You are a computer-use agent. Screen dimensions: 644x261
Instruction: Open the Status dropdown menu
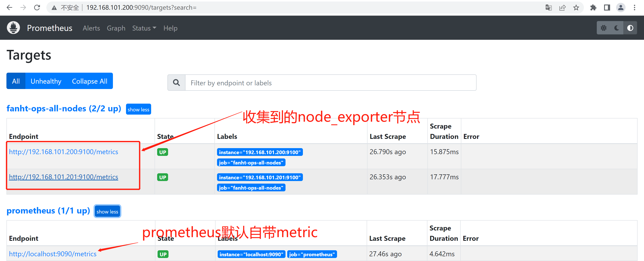[x=144, y=28]
